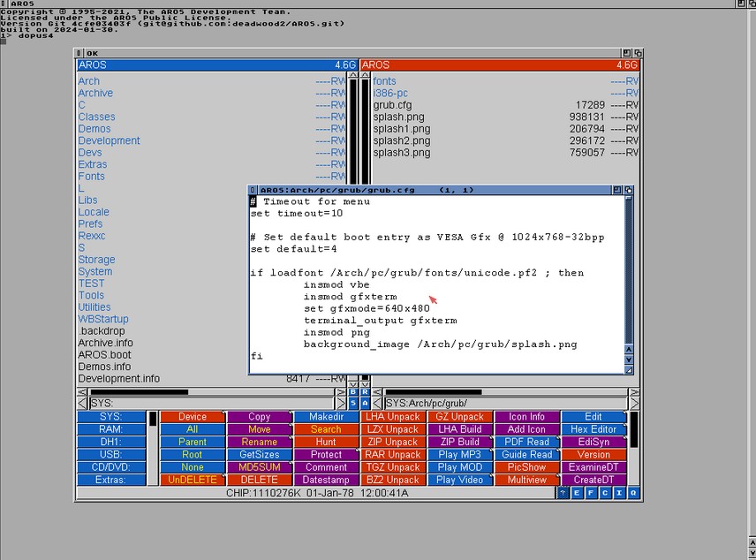This screenshot has height=560, width=756.
Task: Click the 'E' icon in bottom status bar
Action: coord(577,493)
